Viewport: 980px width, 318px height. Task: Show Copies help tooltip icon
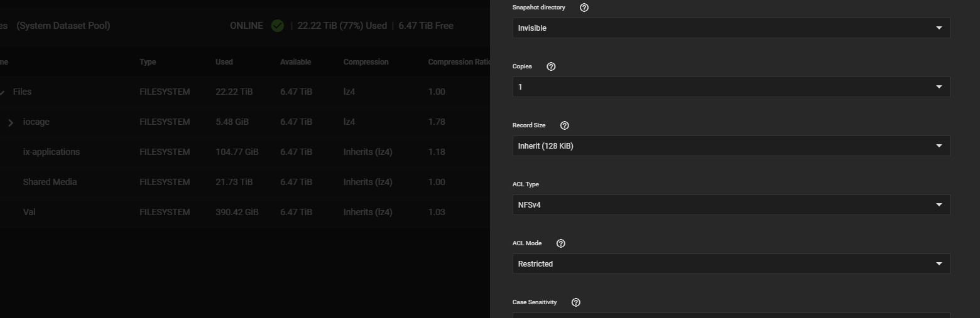[x=551, y=66]
